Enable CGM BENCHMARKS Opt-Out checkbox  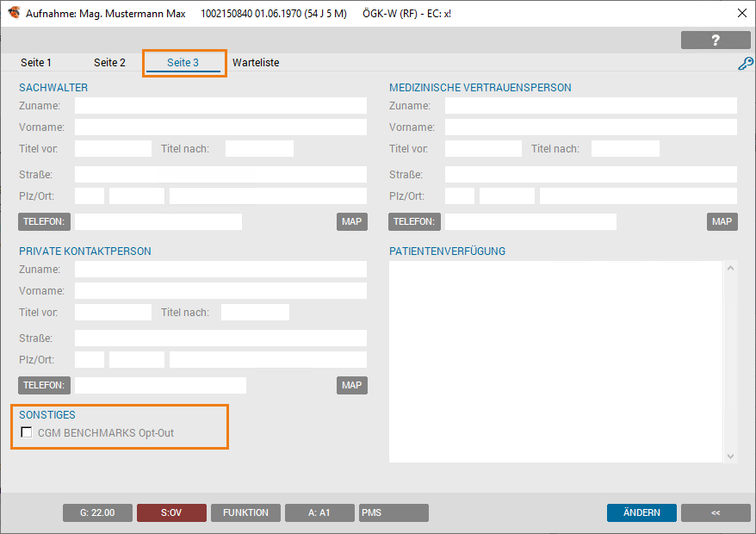coord(27,432)
